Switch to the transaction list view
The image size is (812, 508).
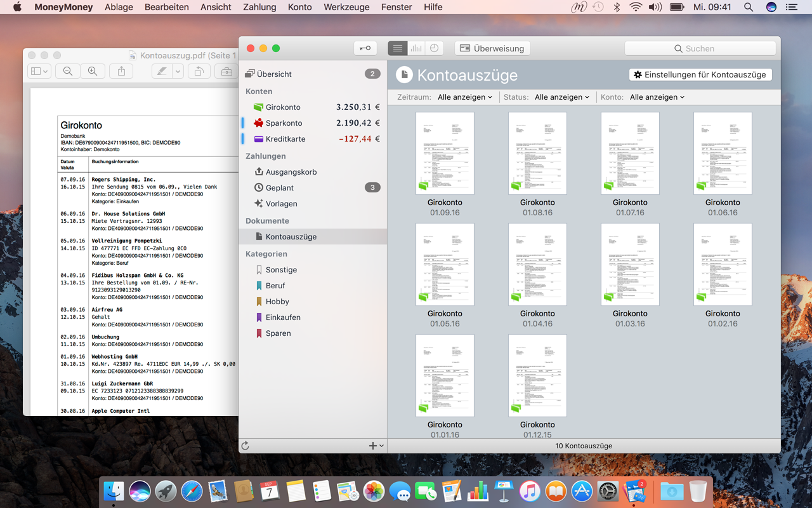[x=398, y=48]
